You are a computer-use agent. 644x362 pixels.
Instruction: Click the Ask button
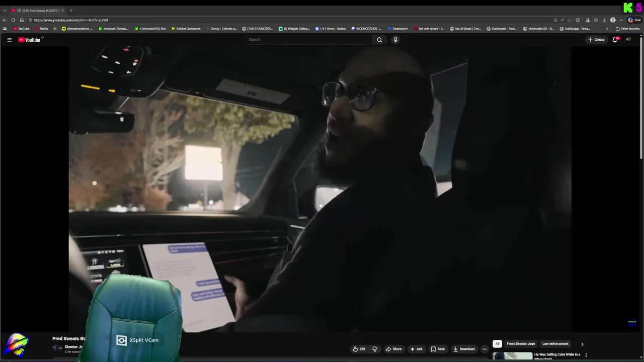[x=416, y=349]
